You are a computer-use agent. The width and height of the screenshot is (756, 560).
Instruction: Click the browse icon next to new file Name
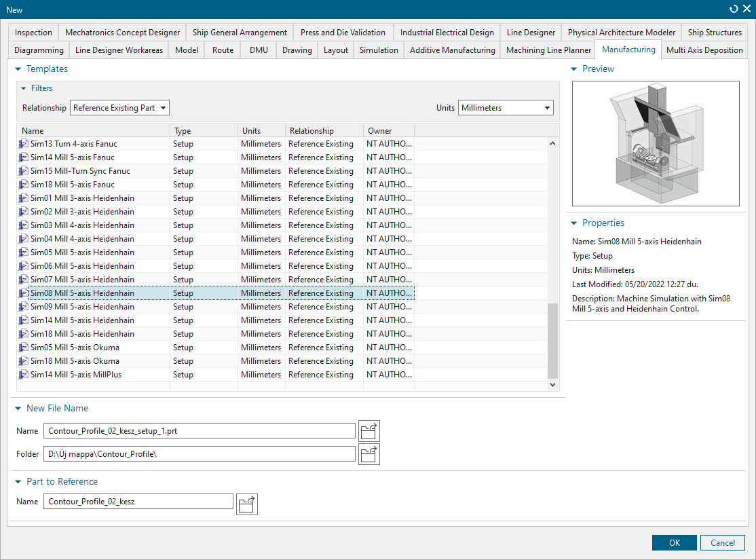coord(369,431)
